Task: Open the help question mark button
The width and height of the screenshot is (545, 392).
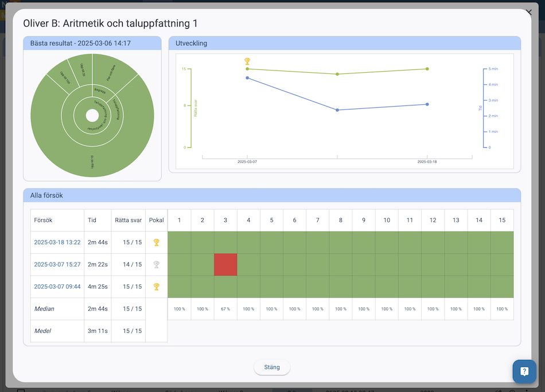Action: click(524, 371)
